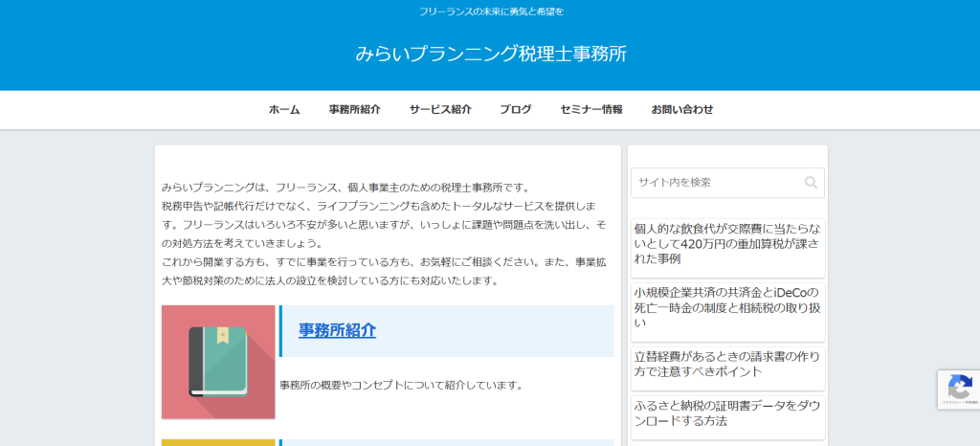Click the book icon thumbnail
Viewport: 980px width, 446px height.
218,362
